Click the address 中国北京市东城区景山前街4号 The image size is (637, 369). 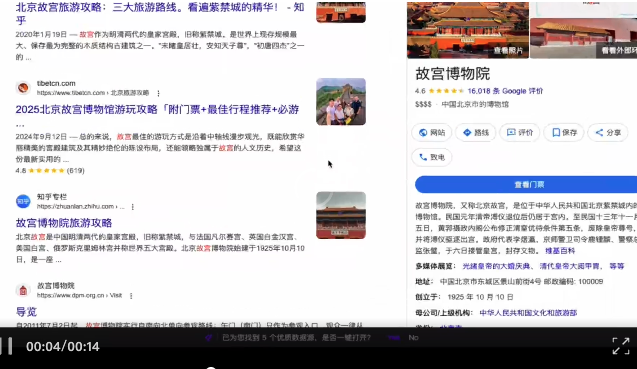pyautogui.click(x=490, y=282)
